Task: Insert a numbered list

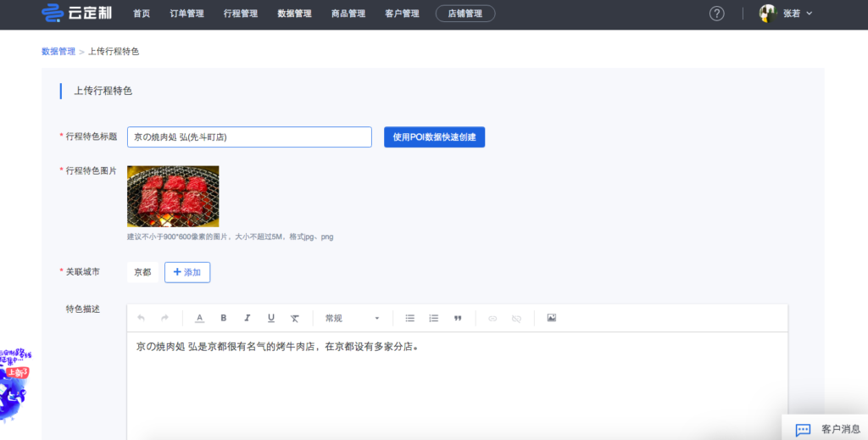Action: (x=433, y=318)
